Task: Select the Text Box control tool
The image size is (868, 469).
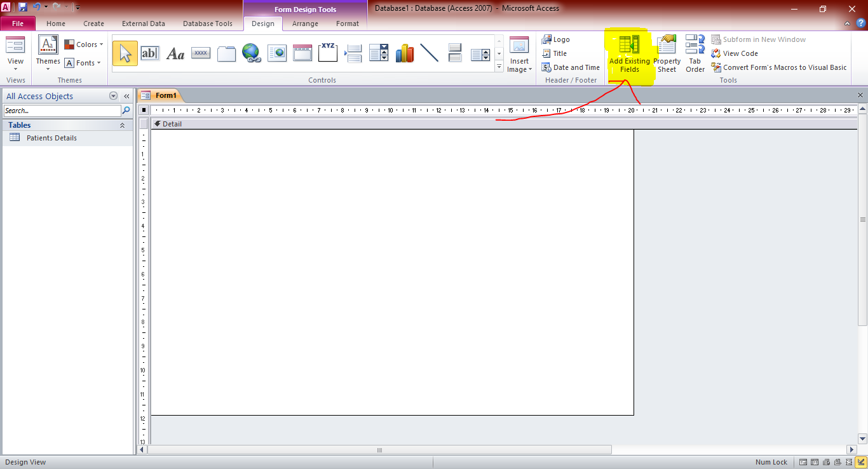Action: pyautogui.click(x=150, y=53)
